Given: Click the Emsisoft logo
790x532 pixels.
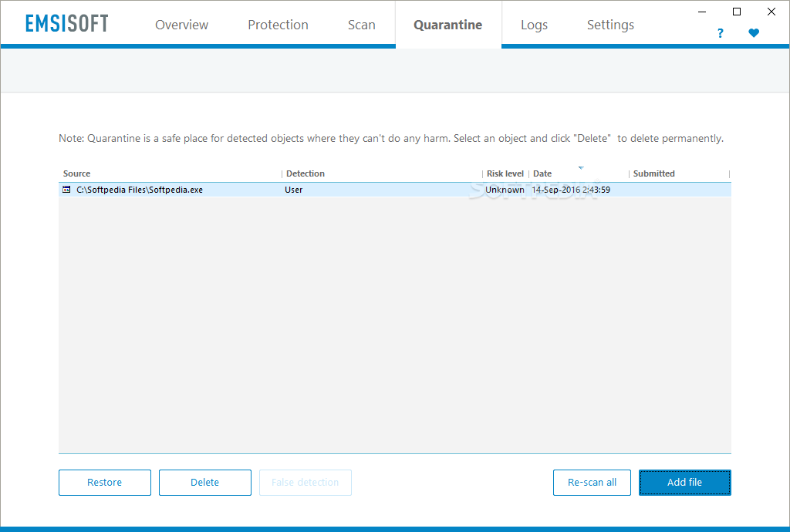Looking at the screenshot, I should coord(67,24).
